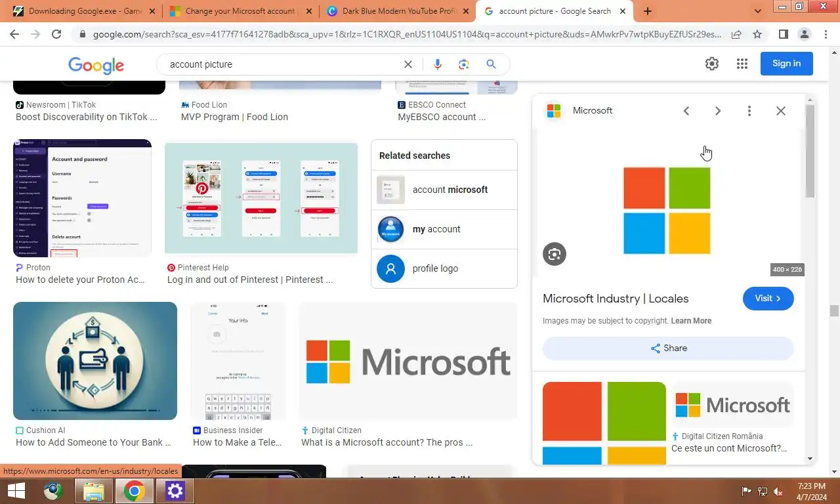The width and height of the screenshot is (840, 504).
Task: Open Log in and out of Pinterest result
Action: tap(250, 280)
